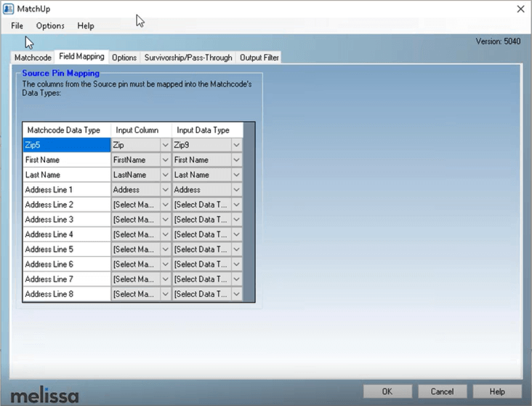The image size is (532, 406).
Task: Select the Address Line 6 matchcode cell
Action: [67, 265]
